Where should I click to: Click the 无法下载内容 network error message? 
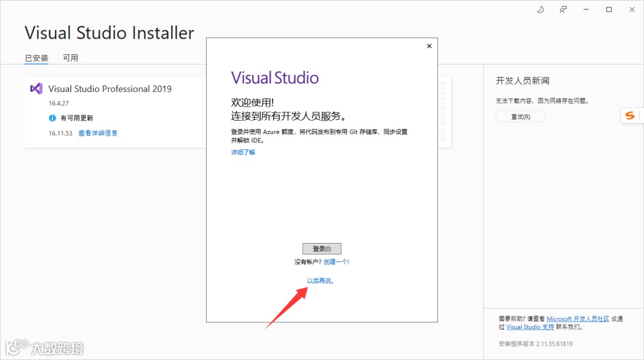[543, 101]
